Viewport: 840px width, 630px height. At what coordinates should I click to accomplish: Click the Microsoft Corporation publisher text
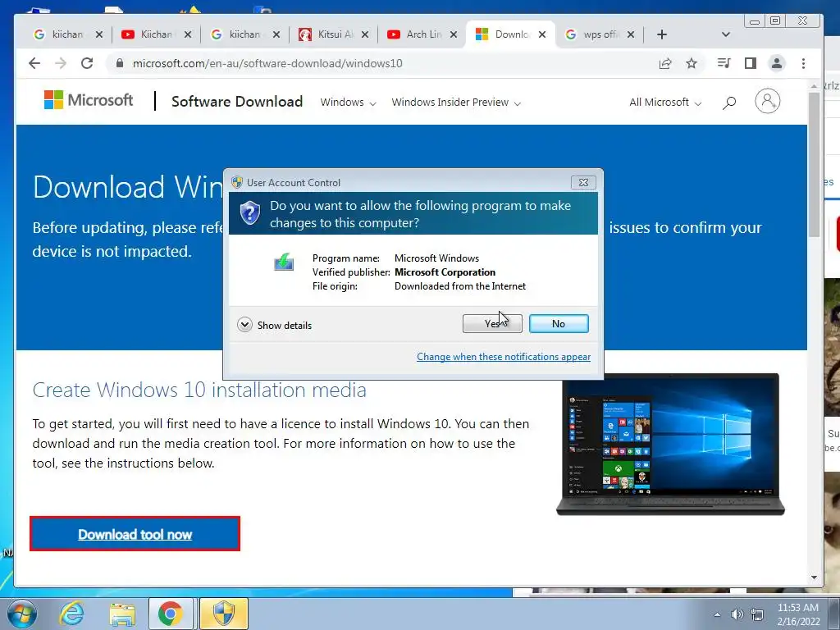[x=445, y=272]
